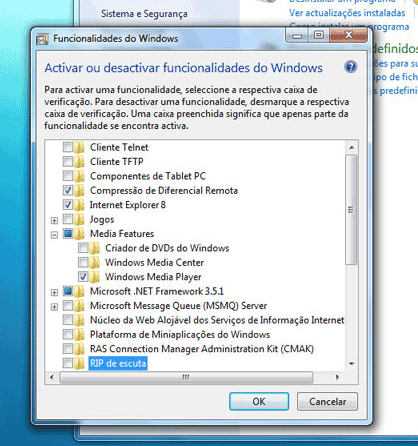This screenshot has height=446, width=418.
Task: Minimize the Funcionalidades do Windows dialog
Action: (x=298, y=35)
